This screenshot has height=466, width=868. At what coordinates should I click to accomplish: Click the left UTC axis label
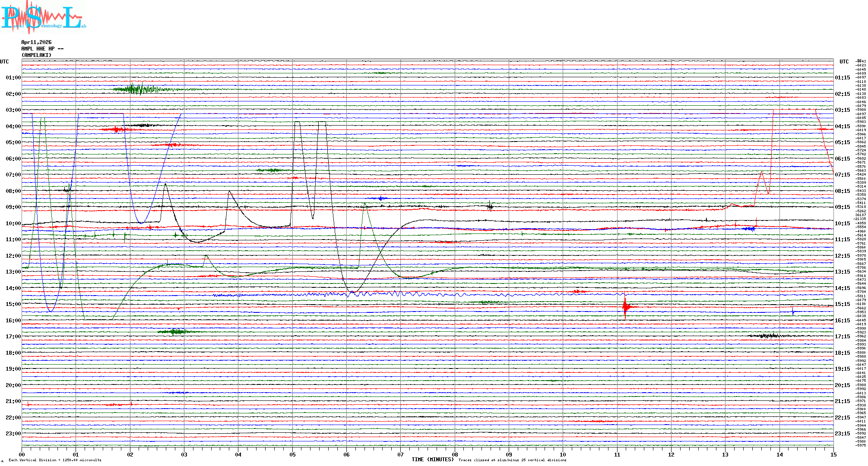4,62
